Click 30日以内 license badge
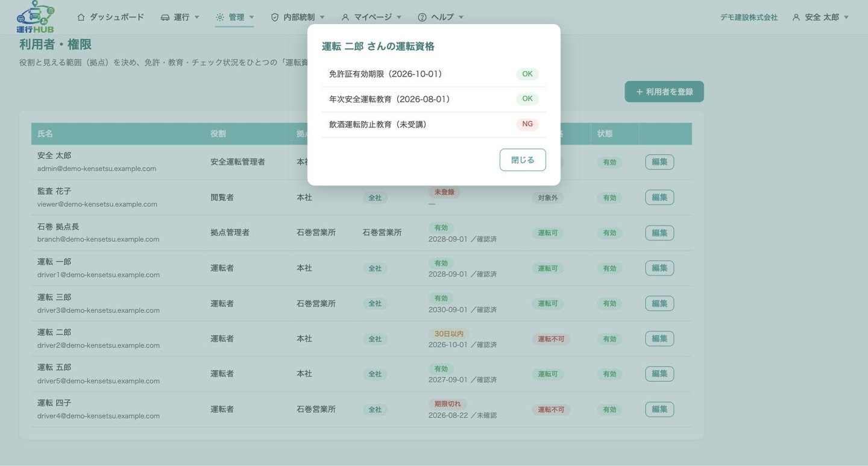The height and width of the screenshot is (466, 868). (x=448, y=333)
